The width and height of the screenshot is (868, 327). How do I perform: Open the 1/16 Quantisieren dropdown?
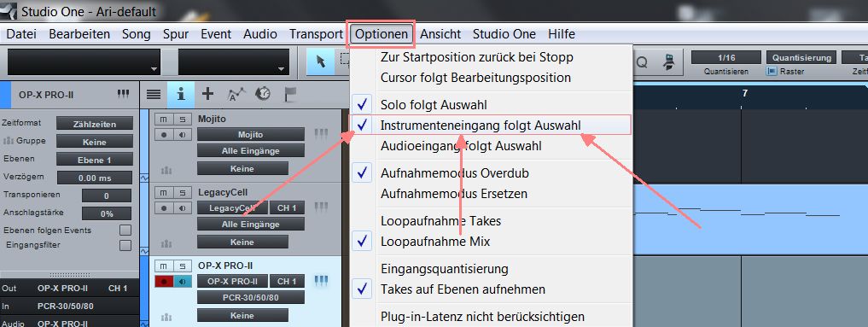click(x=725, y=57)
